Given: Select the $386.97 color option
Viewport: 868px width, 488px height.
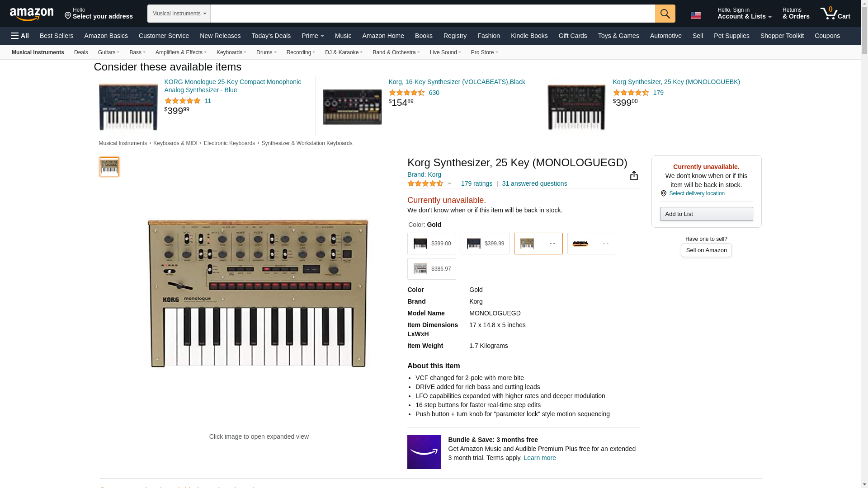Looking at the screenshot, I should pos(431,269).
